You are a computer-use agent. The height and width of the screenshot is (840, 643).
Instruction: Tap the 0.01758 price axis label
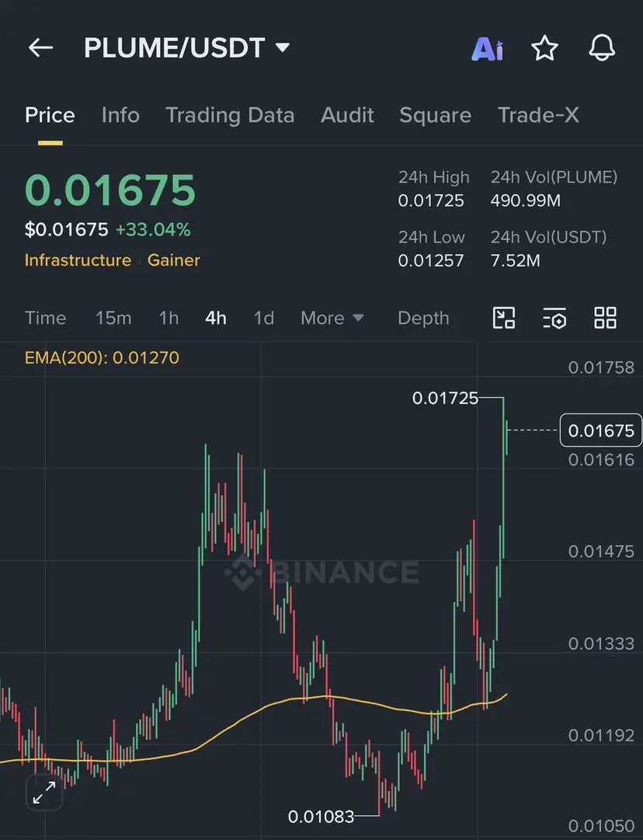(601, 368)
